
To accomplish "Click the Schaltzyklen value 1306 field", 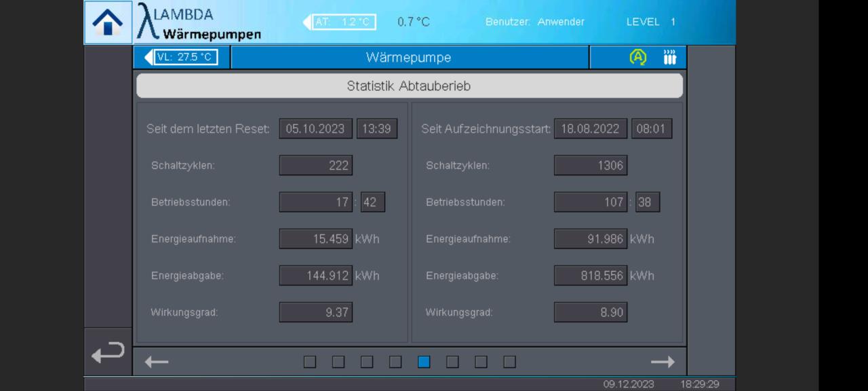I will [x=590, y=166].
